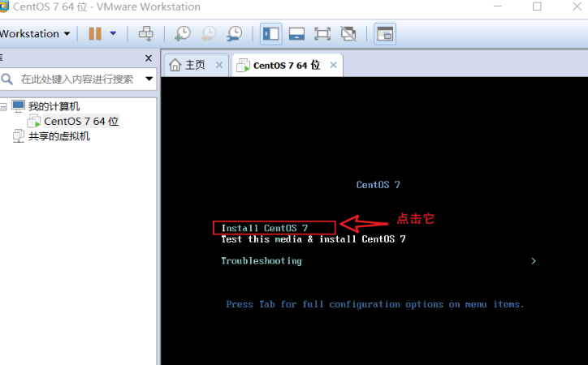This screenshot has height=365, width=588.
Task: Click the CentOS 7 boot title text
Action: tap(378, 185)
